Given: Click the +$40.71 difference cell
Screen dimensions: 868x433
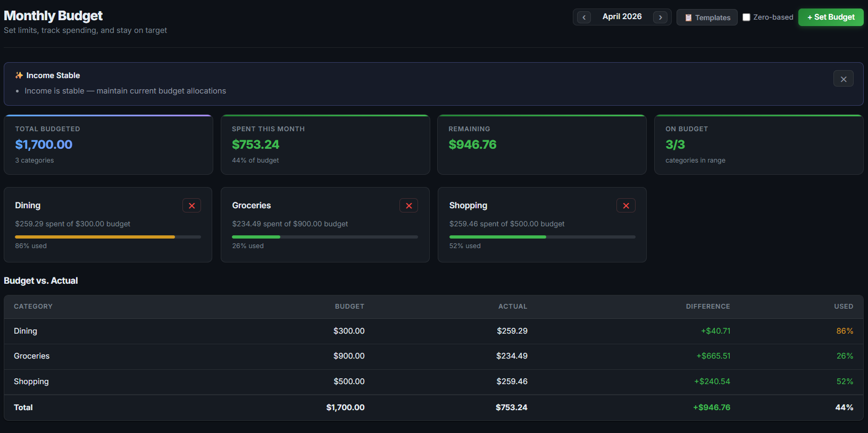Looking at the screenshot, I should pyautogui.click(x=715, y=331).
